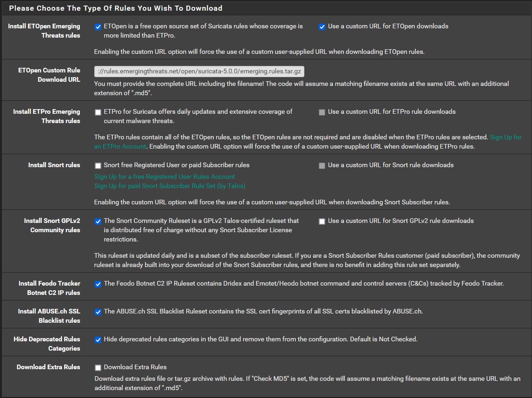Enable the ETPro Emerging Threats rules checkbox
Viewport: 532px width, 398px height.
pos(98,112)
